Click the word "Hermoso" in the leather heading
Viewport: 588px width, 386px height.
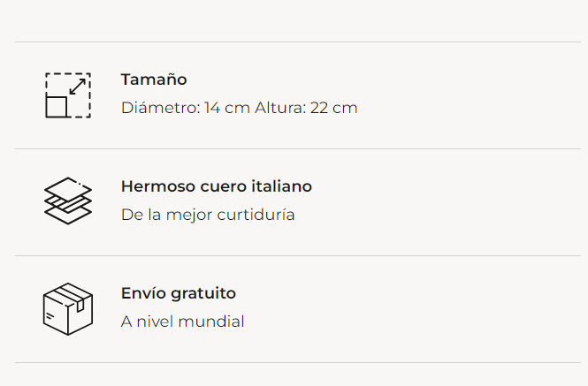[x=154, y=186]
